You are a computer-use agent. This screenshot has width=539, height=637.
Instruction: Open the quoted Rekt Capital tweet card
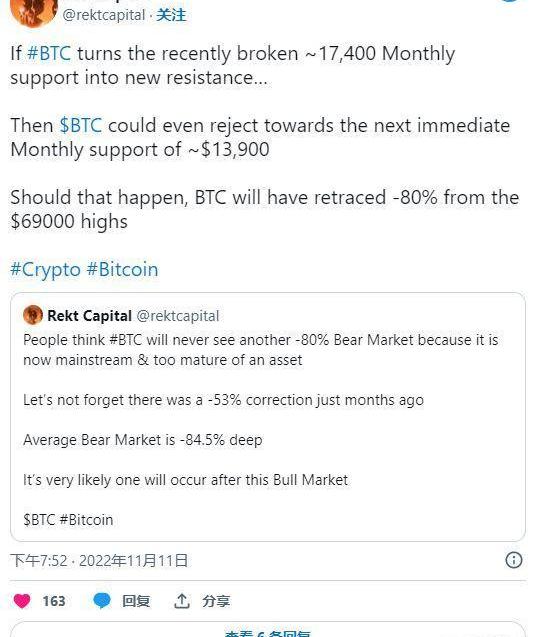coord(268,417)
